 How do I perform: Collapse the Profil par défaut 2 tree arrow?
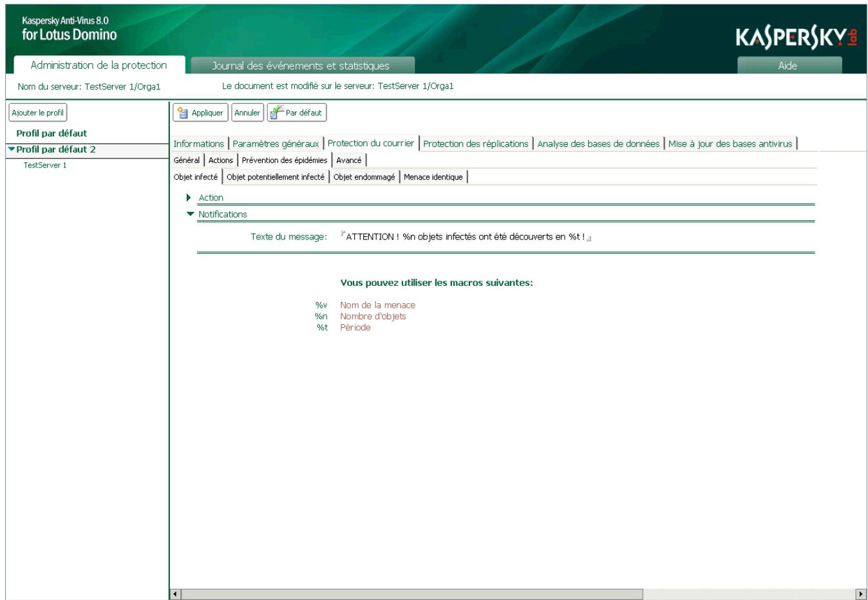[11, 149]
